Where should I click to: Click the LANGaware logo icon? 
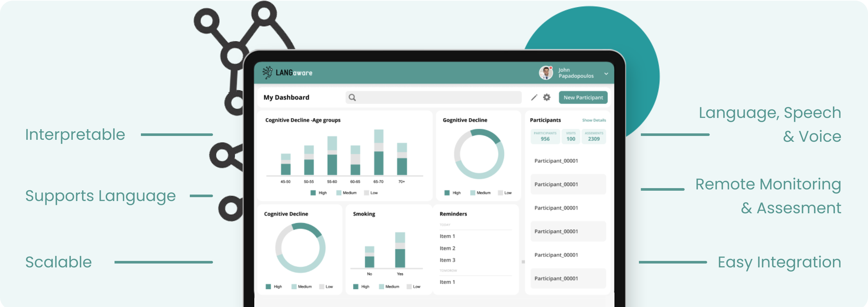268,72
